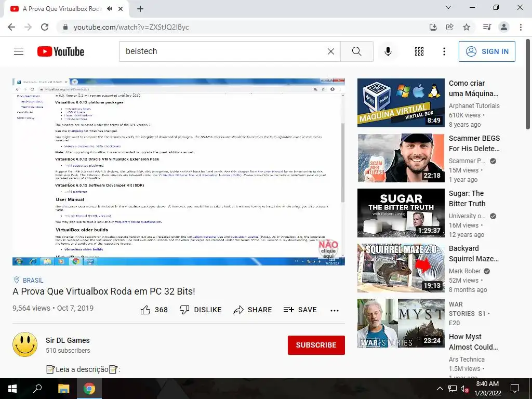Click the taskbar clock 8:40 AM

pyautogui.click(x=487, y=389)
